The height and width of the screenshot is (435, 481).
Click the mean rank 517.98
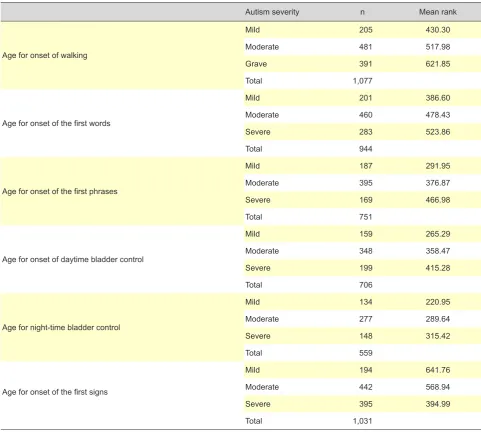tap(438, 47)
